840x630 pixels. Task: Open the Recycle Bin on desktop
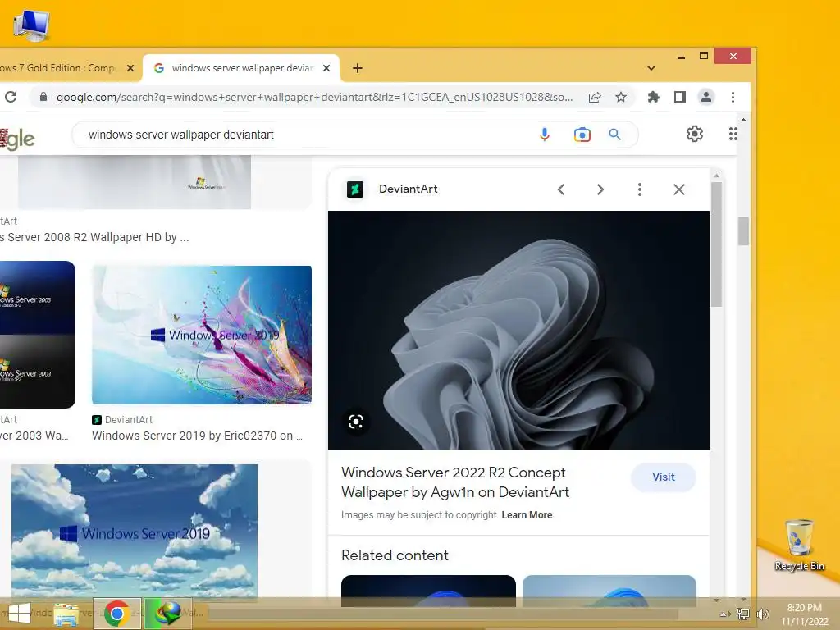click(x=799, y=545)
